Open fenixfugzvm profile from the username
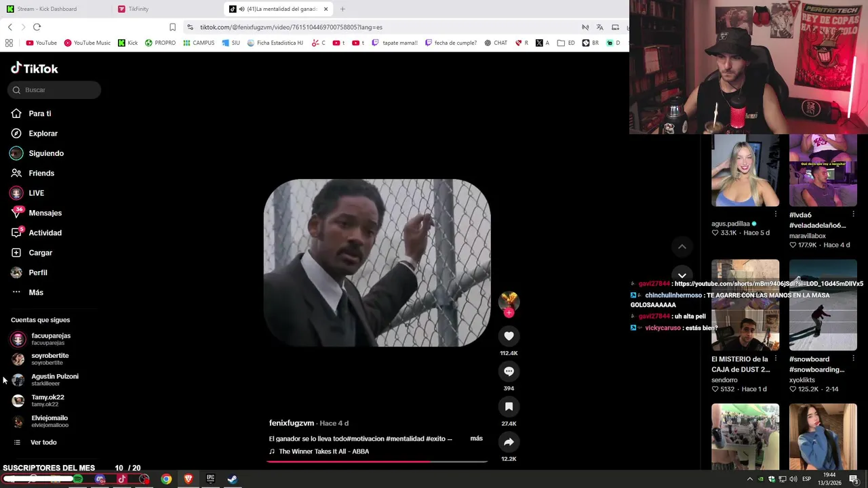 292,424
